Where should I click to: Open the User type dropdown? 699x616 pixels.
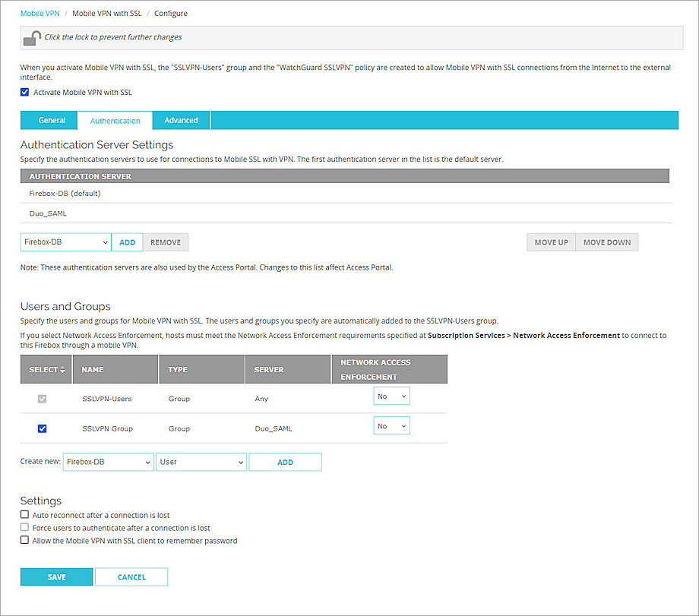click(x=201, y=462)
